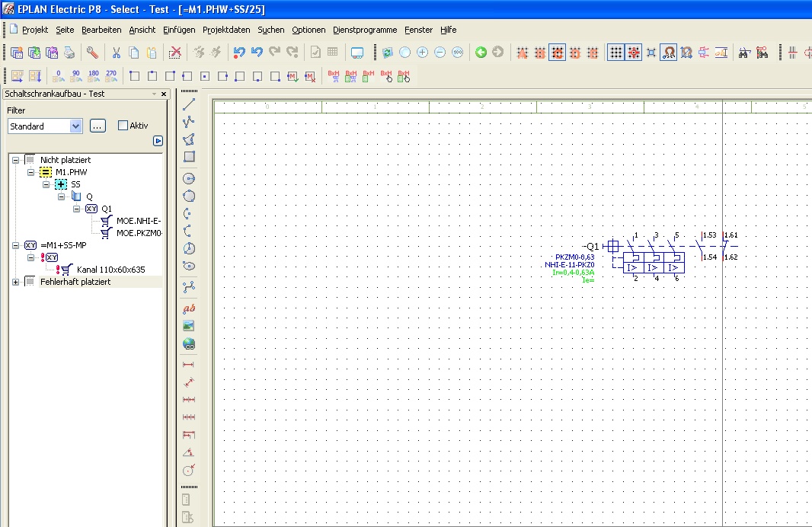Image resolution: width=812 pixels, height=527 pixels.
Task: Click the binoculars find icon
Action: click(745, 53)
